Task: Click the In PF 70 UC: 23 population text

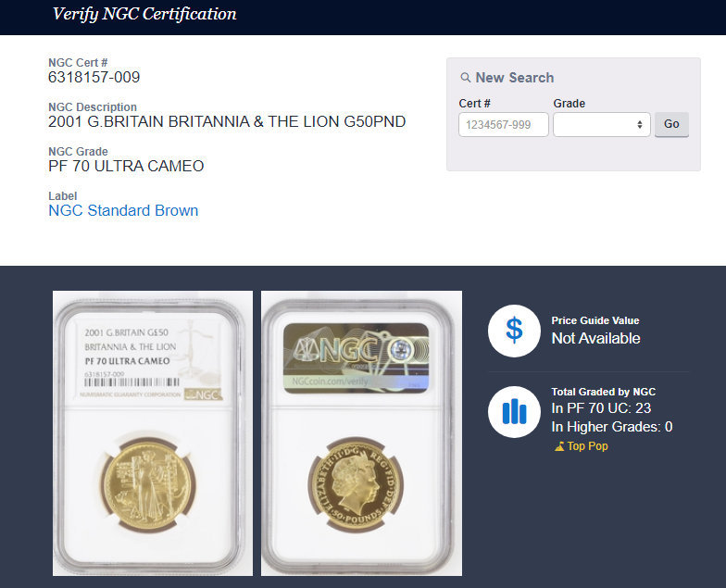Action: point(601,408)
